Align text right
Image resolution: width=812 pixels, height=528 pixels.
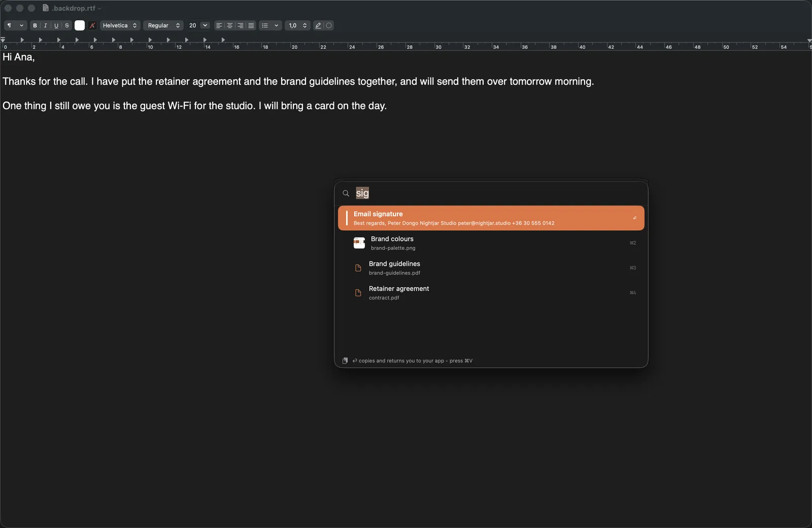pyautogui.click(x=241, y=25)
